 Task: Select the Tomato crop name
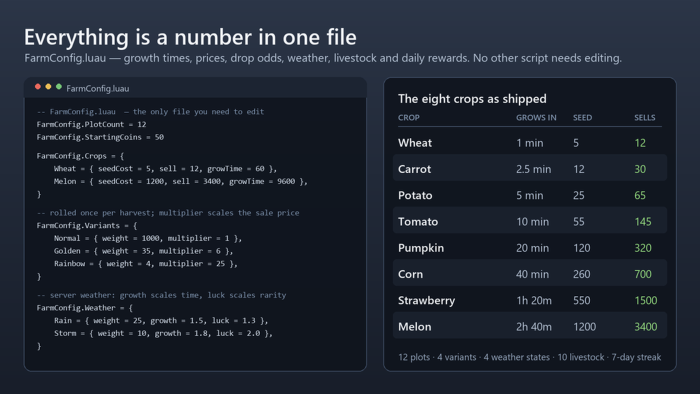point(418,222)
